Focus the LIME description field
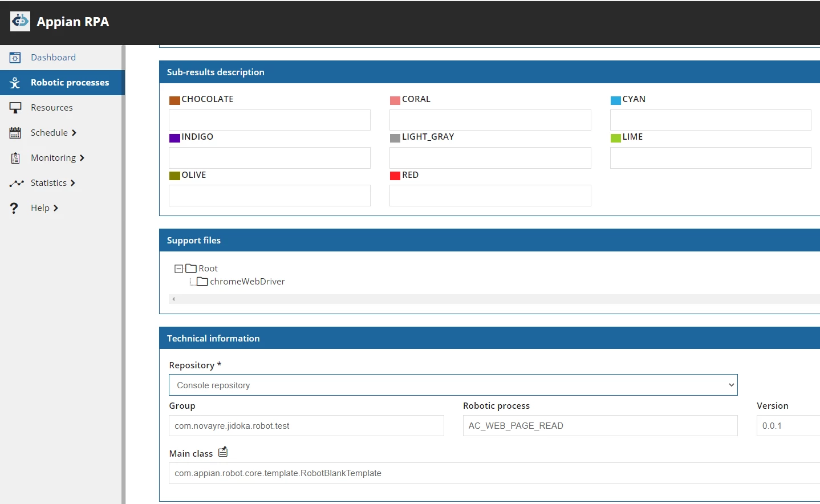820x504 pixels. (711, 158)
